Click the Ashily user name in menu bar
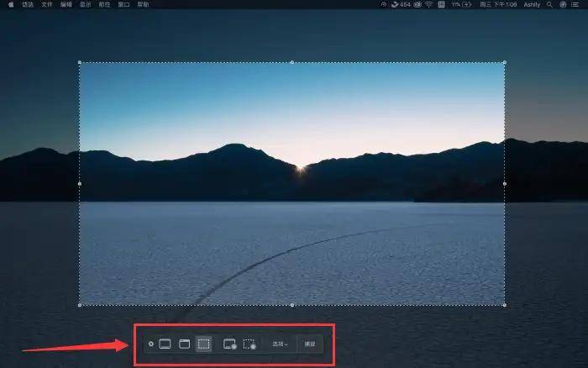 (532, 4)
